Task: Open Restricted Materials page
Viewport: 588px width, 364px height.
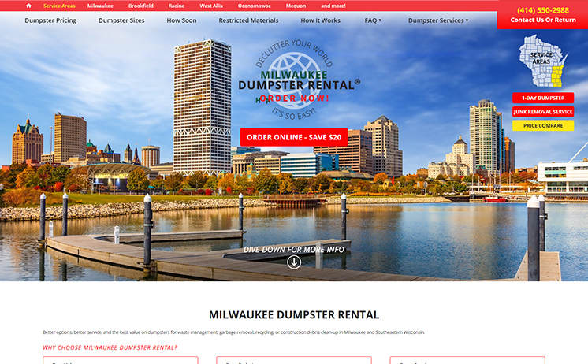Action: click(x=248, y=20)
